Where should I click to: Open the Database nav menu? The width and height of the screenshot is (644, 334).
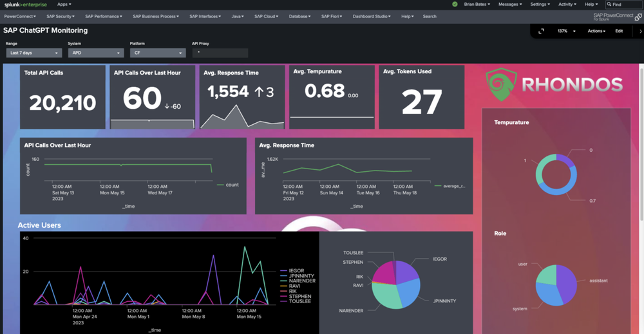299,17
